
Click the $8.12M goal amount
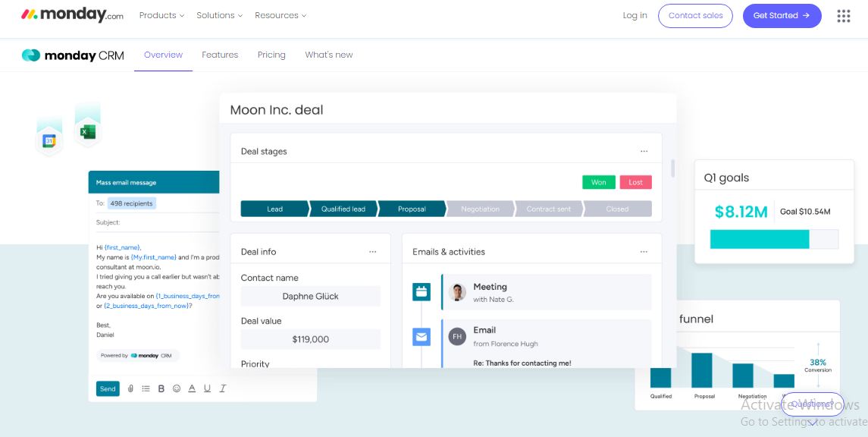point(741,212)
